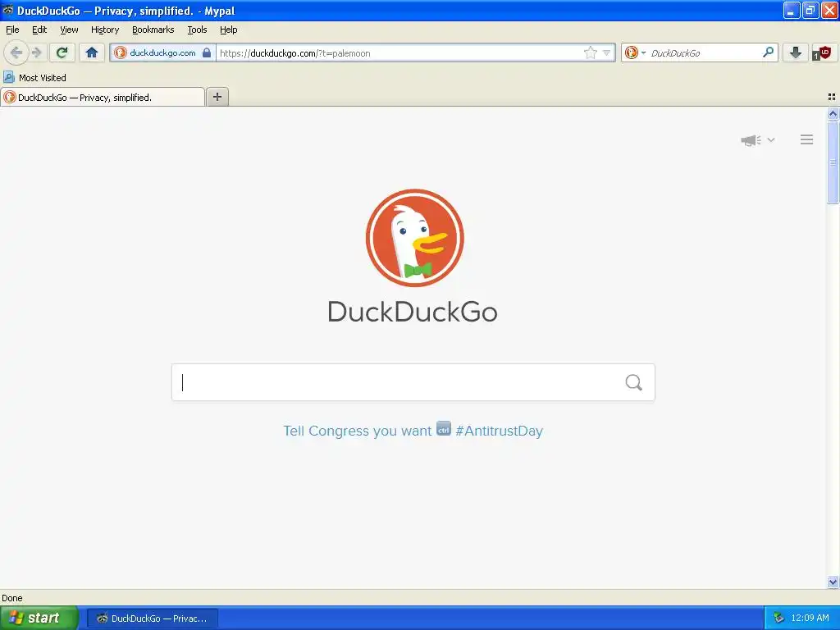The height and width of the screenshot is (630, 840).
Task: Click the vertical scrollbar up arrow
Action: (833, 113)
